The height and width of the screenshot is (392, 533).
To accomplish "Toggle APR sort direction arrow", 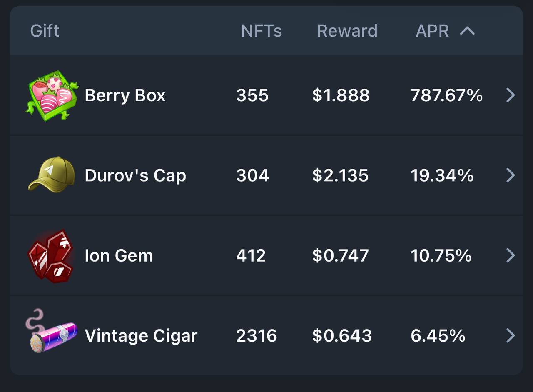I will 467,31.
